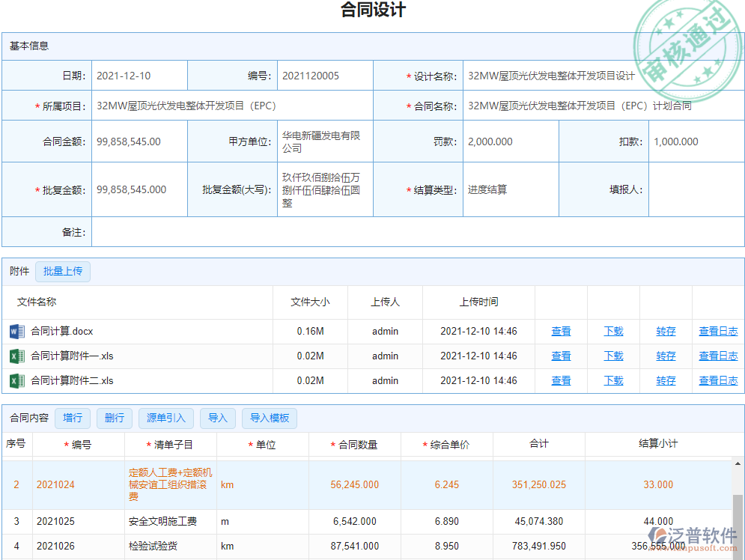Click 增行 to add a row

(73, 418)
